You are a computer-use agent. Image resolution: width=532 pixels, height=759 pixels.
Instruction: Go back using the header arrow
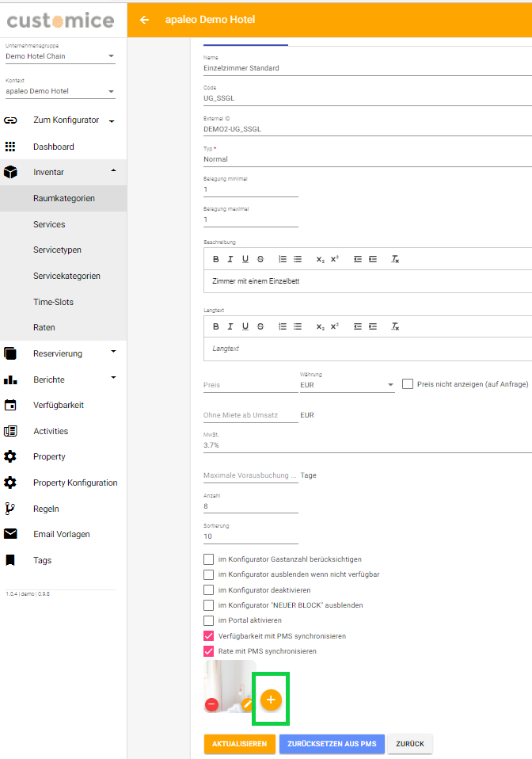(144, 20)
